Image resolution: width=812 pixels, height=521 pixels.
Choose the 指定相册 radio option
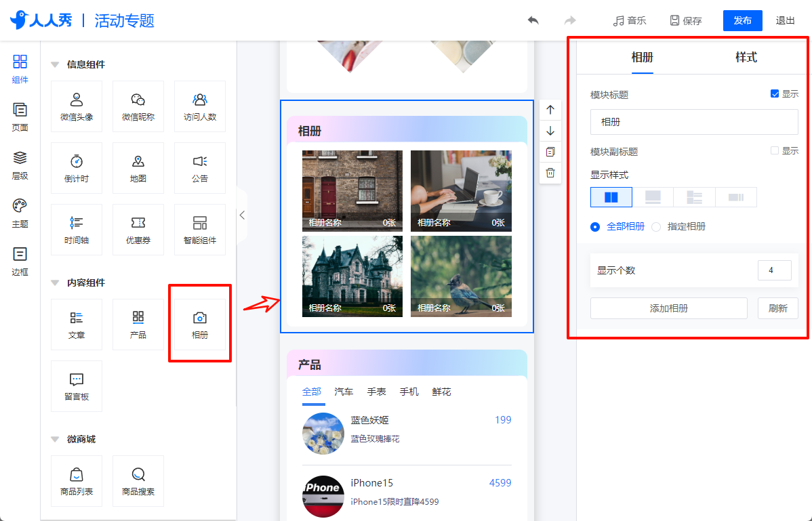coord(656,226)
